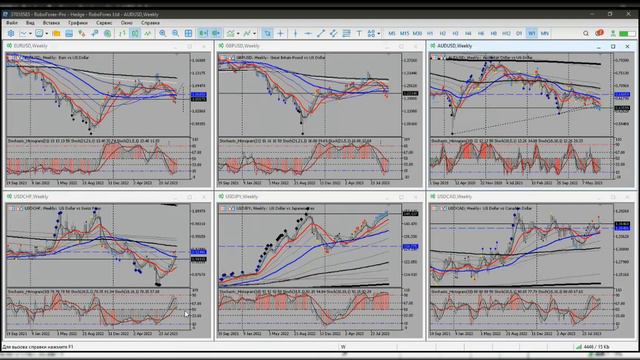The width and height of the screenshot is (640, 360).
Task: Expand the dropdown arrow beside the second toolbar icon
Action: 30,33
